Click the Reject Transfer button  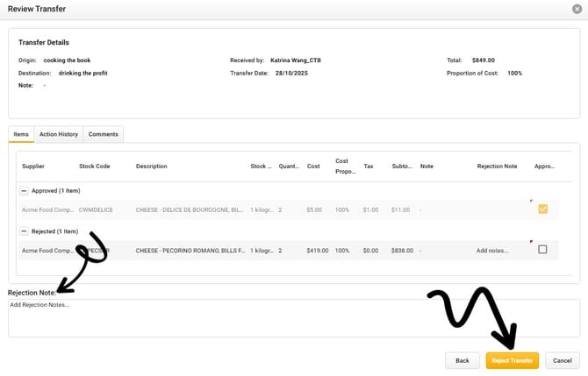[512, 360]
